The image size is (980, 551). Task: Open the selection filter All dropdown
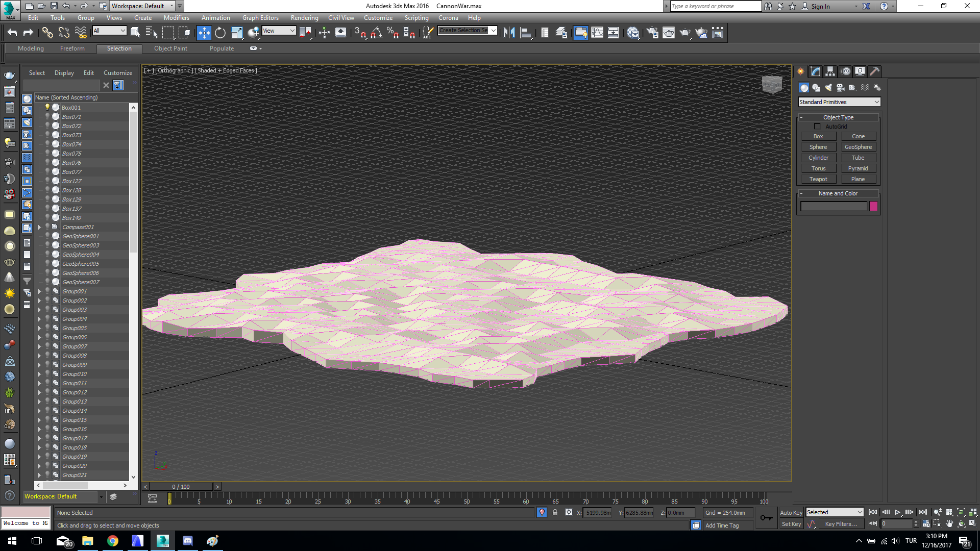coord(109,31)
